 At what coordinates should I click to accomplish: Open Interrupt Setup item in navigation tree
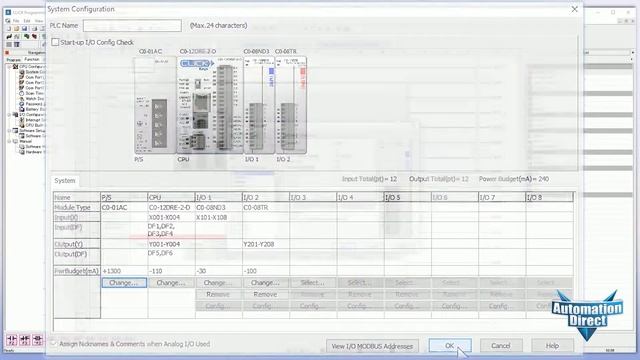pos(33,120)
